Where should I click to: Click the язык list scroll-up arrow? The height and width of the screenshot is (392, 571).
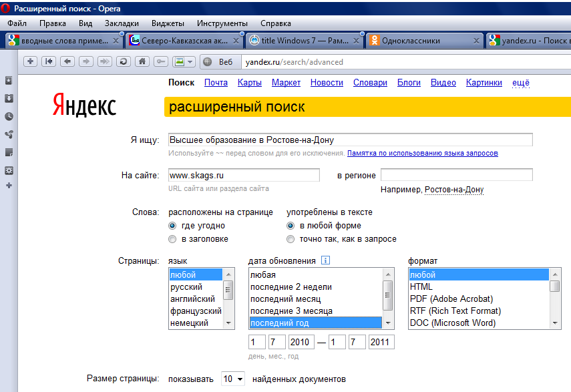tap(228, 274)
